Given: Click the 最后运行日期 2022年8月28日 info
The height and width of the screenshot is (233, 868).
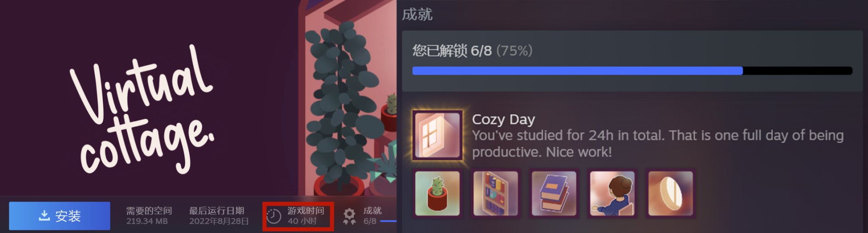Looking at the screenshot, I should 219,216.
